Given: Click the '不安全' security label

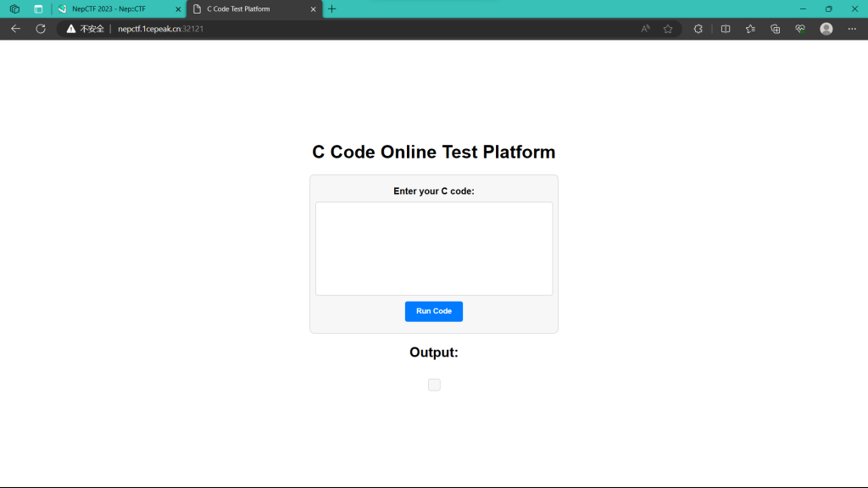Looking at the screenshot, I should [x=92, y=29].
